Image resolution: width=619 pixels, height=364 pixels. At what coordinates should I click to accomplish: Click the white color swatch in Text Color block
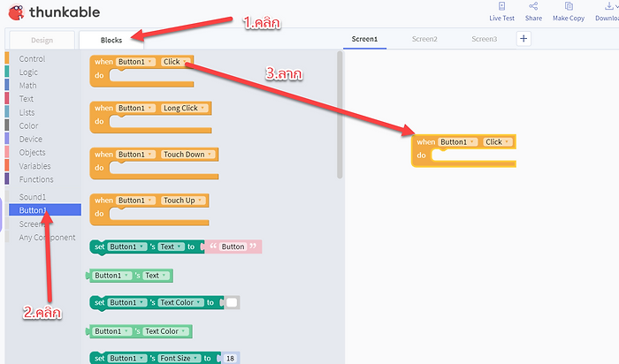(232, 302)
